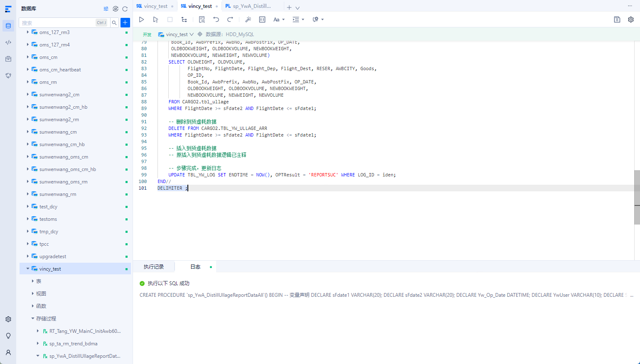Open the Aa text case dropdown
The width and height of the screenshot is (640, 364).
coord(279,20)
